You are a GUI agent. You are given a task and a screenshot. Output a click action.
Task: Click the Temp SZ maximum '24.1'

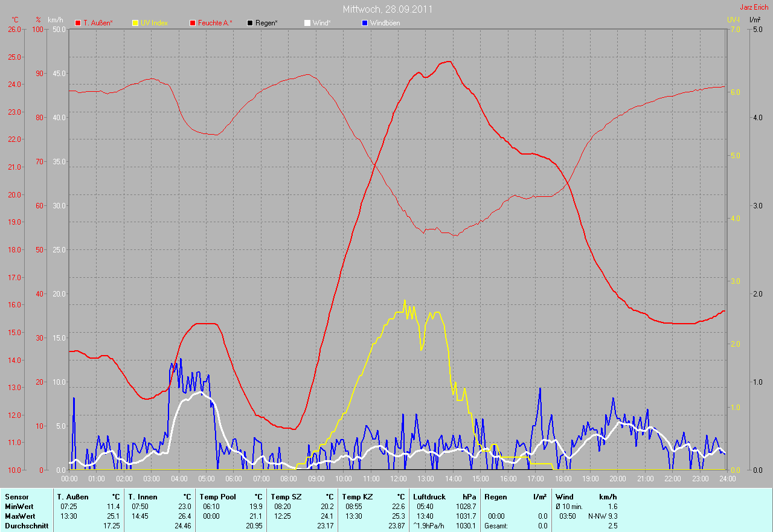pyautogui.click(x=327, y=516)
